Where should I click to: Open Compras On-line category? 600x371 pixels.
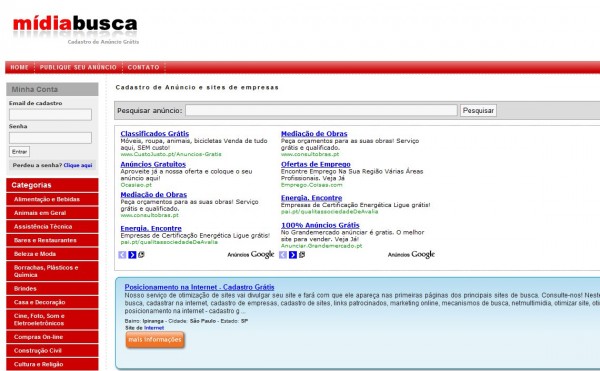52,337
